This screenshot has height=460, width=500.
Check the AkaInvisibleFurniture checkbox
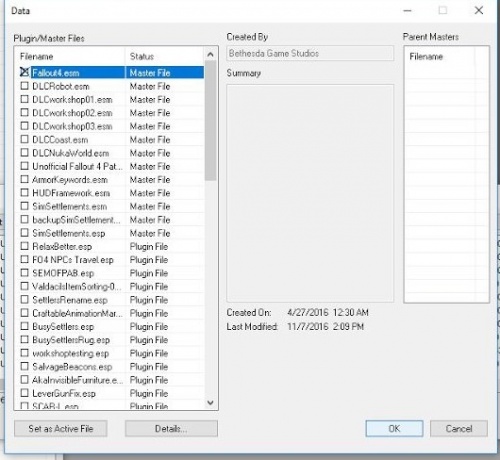(24, 379)
